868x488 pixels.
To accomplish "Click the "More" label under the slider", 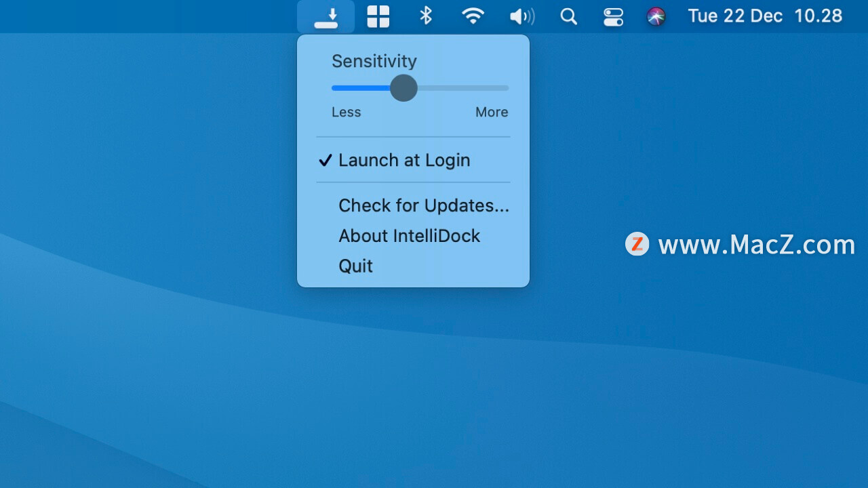I will [x=492, y=113].
